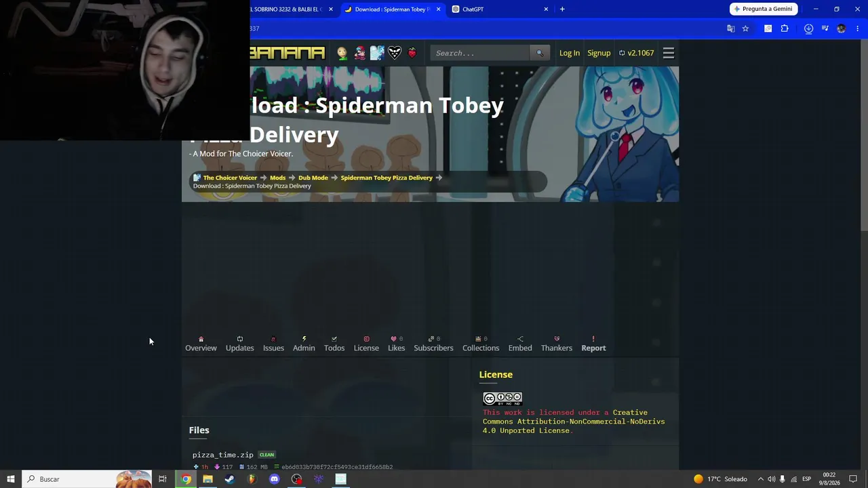
Task: Open the Chrome profile avatar
Action: (x=842, y=28)
